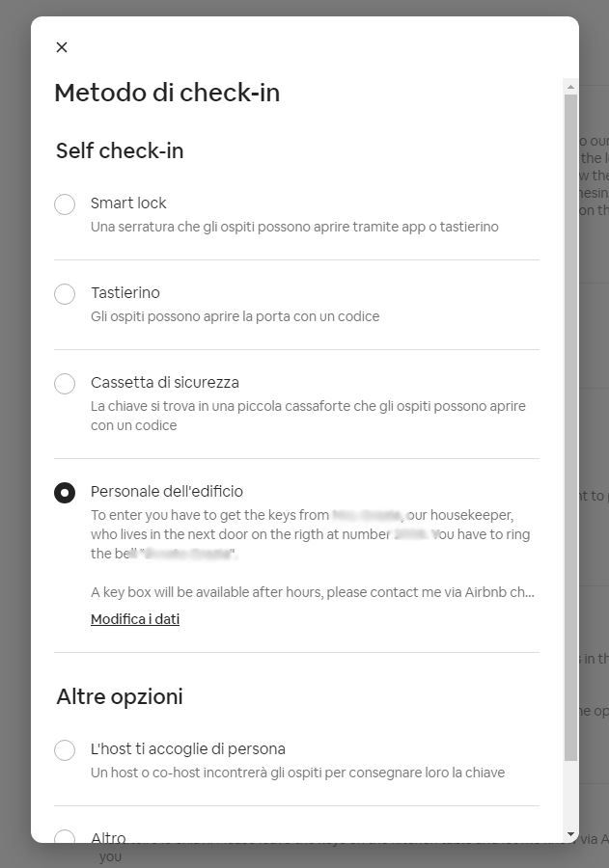Choose the Tastierino radio option
The height and width of the screenshot is (868, 609).
coord(65,294)
